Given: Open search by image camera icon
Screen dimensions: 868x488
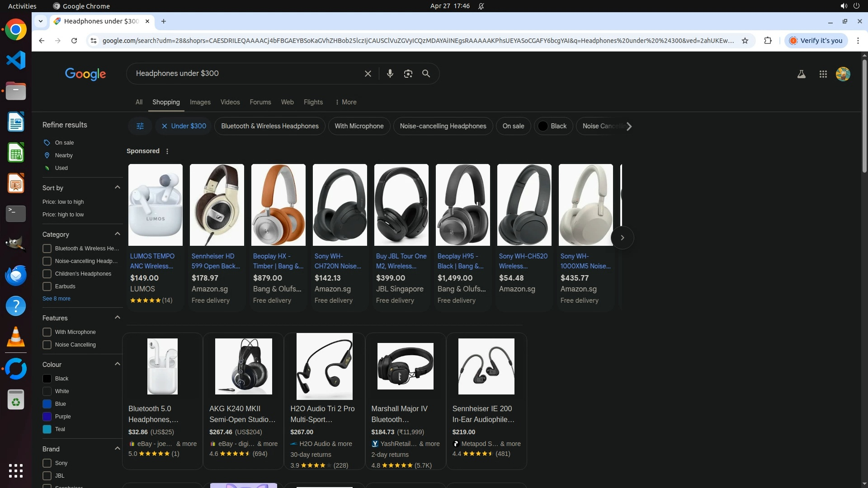Looking at the screenshot, I should (408, 74).
